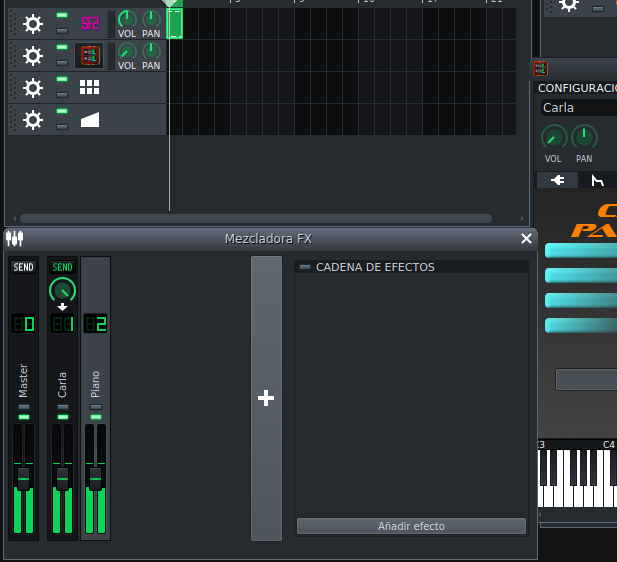Click the Piano channel volume fader handle
The height and width of the screenshot is (562, 617).
pos(96,479)
